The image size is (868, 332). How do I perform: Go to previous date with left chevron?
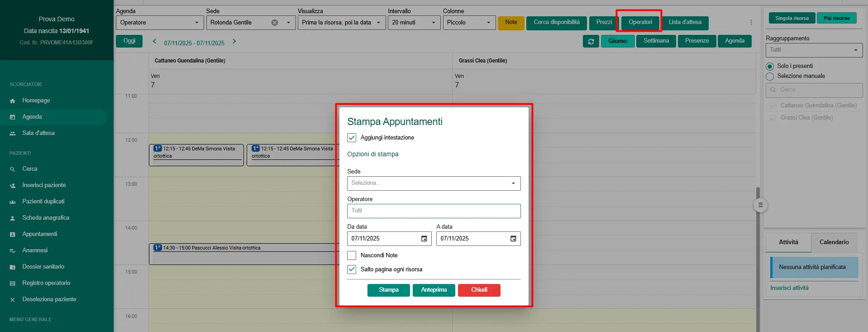(154, 41)
